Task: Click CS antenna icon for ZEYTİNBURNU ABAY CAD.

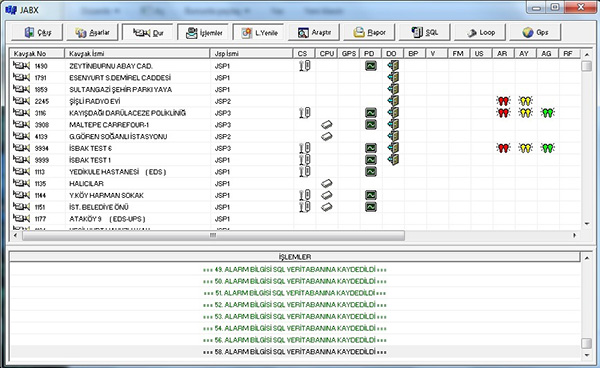Action: 305,66
